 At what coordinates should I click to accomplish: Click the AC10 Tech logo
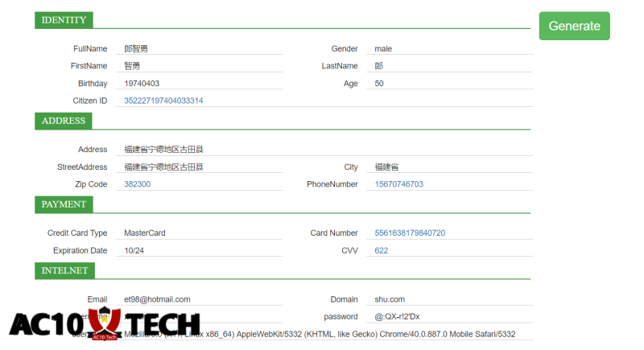(104, 323)
